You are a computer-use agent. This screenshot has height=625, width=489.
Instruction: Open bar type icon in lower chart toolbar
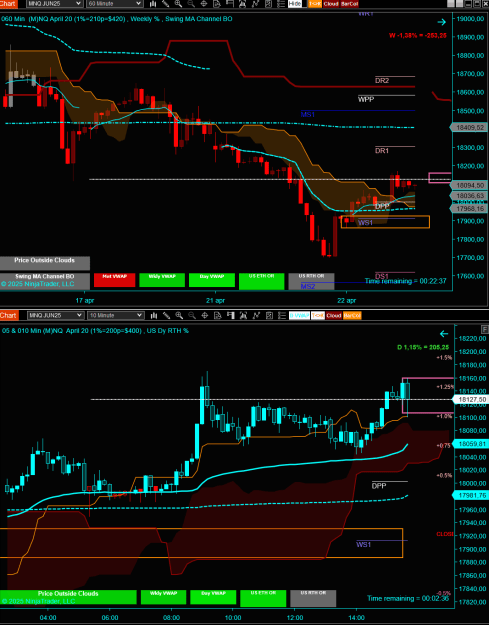tap(153, 315)
